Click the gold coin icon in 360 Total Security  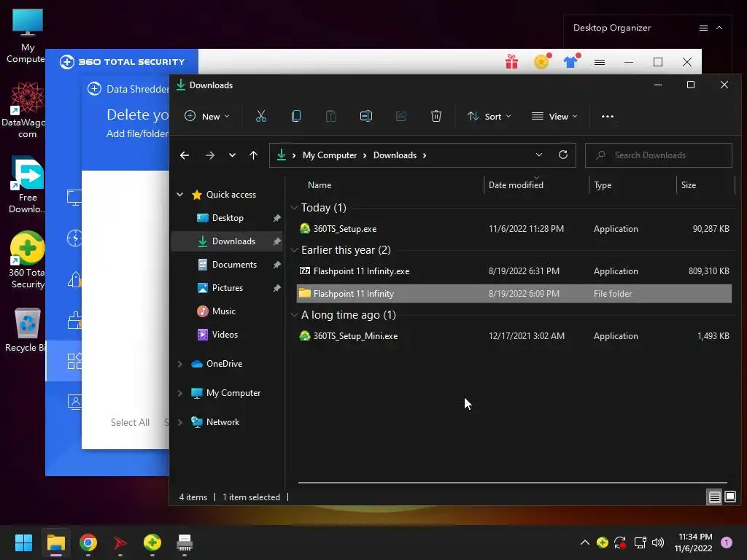coord(542,61)
